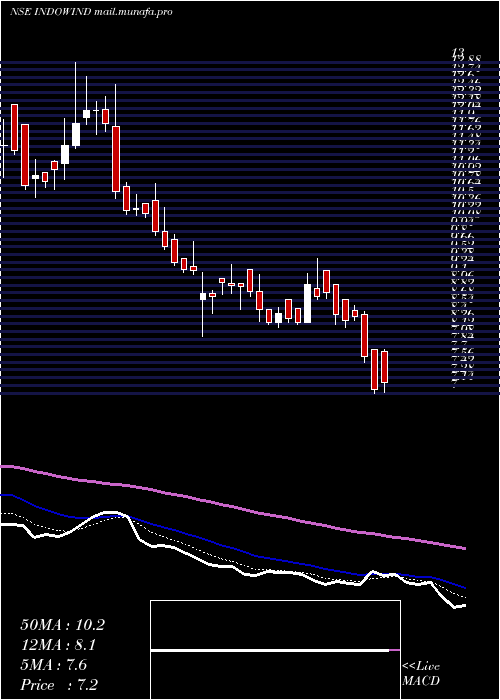Screen dimensions: 500x700
Task: Click the 50MA : 10.2 label
Action: 62,625
